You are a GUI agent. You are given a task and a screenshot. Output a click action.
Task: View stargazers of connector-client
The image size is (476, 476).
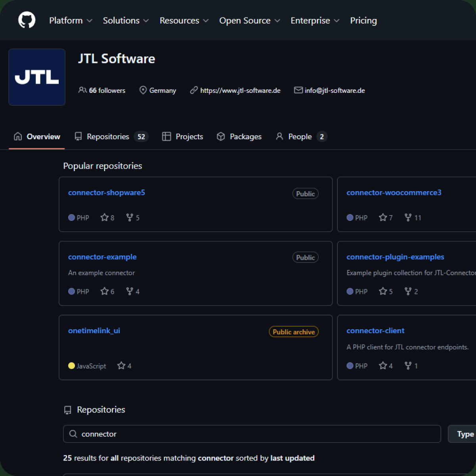click(386, 366)
